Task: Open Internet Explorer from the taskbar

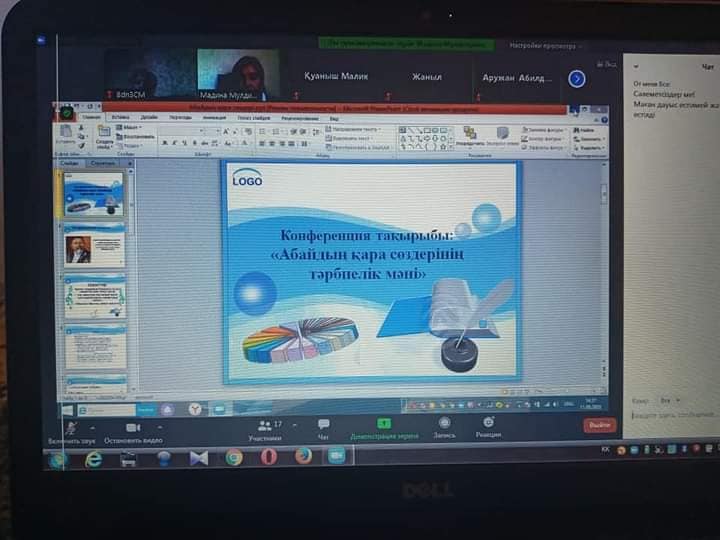Action: coord(93,459)
